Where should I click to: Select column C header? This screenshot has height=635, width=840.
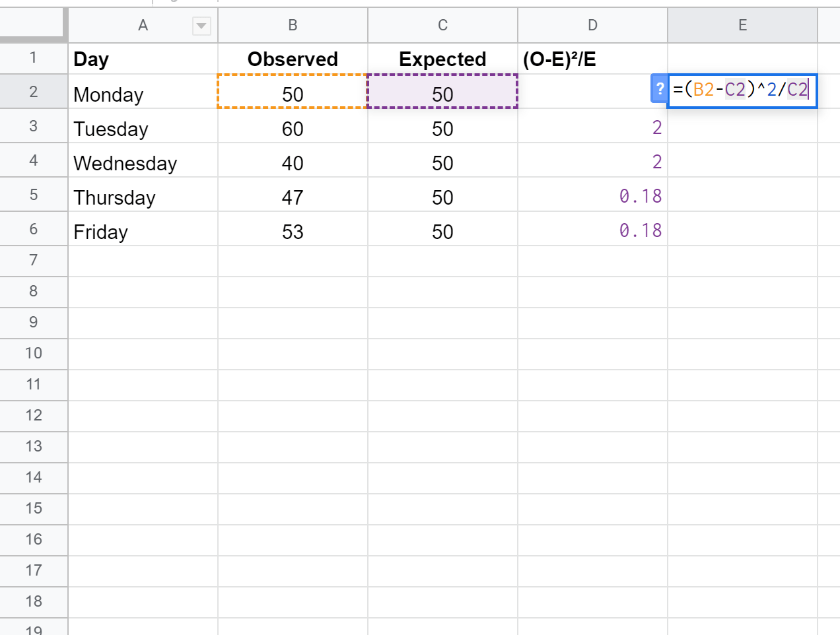coord(442,26)
